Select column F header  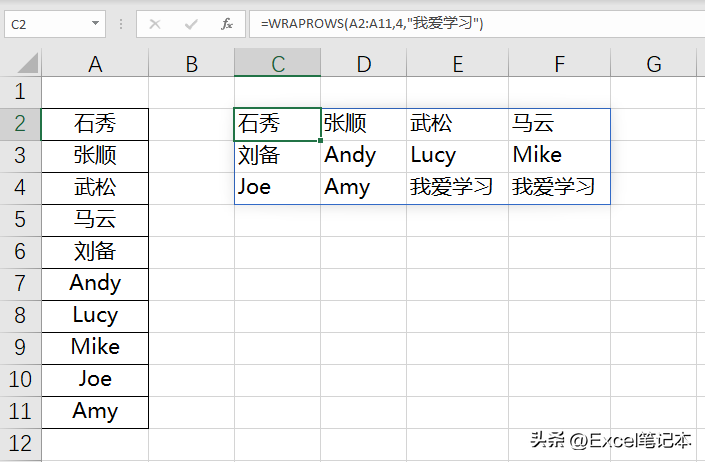coord(559,63)
